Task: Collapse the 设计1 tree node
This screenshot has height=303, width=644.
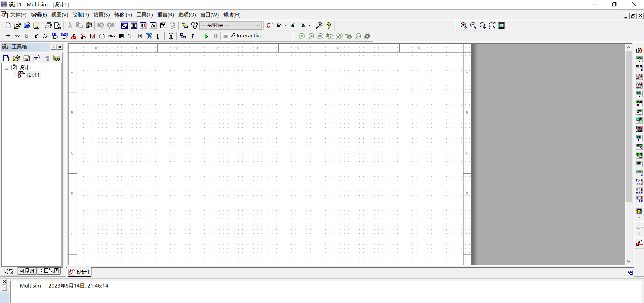Action: [6, 68]
